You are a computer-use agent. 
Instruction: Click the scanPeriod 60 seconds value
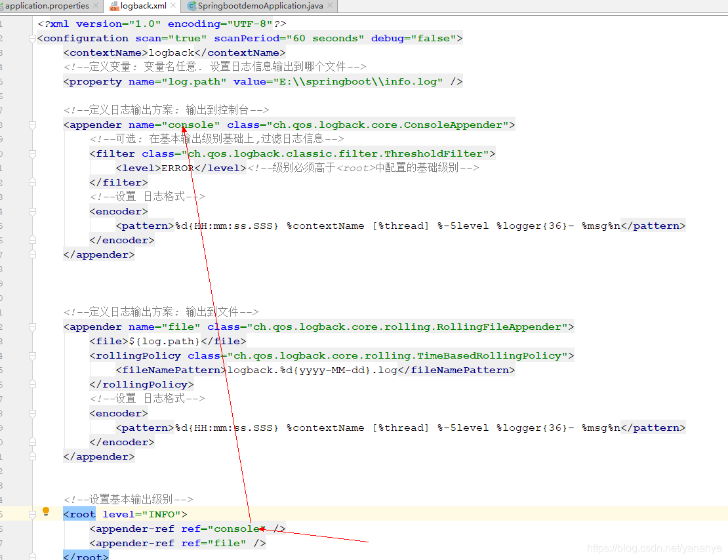(x=325, y=39)
